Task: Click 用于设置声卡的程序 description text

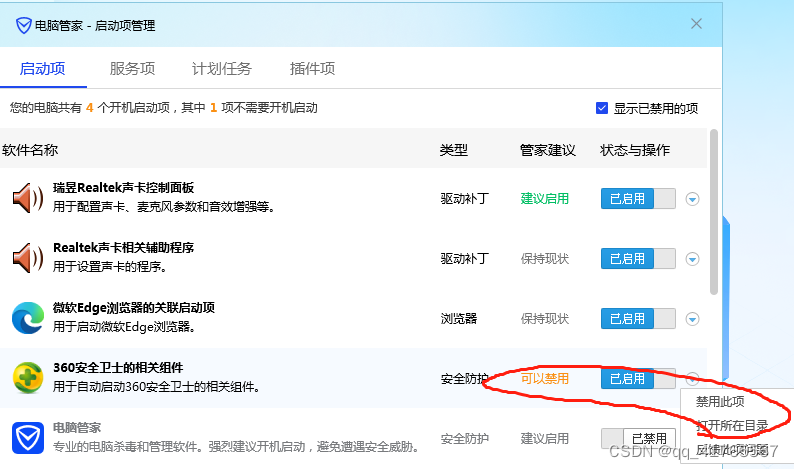Action: [x=110, y=266]
